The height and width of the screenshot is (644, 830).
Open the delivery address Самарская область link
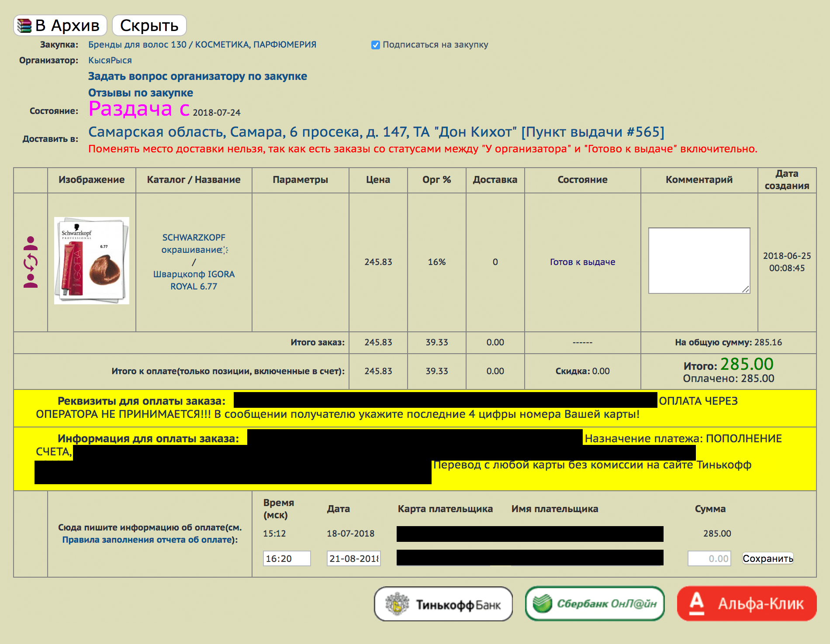point(376,131)
